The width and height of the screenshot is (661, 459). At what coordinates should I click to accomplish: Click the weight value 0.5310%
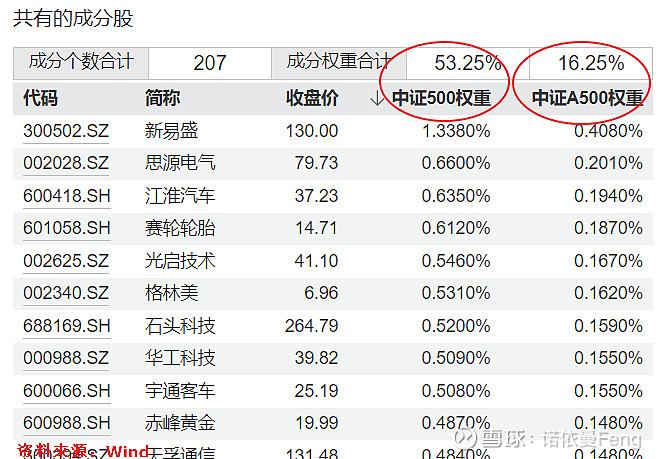click(456, 293)
